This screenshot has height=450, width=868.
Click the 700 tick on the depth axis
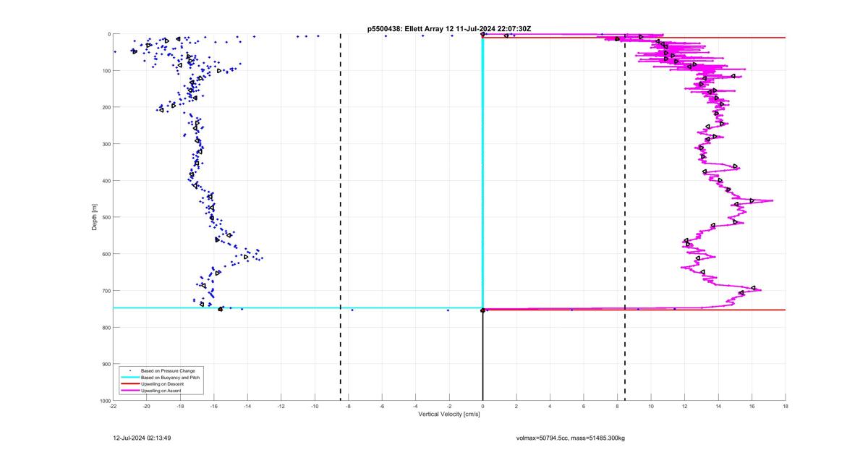[x=106, y=291]
